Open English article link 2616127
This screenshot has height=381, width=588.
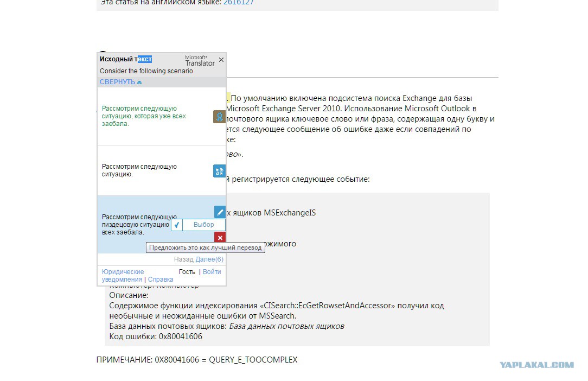pyautogui.click(x=239, y=2)
